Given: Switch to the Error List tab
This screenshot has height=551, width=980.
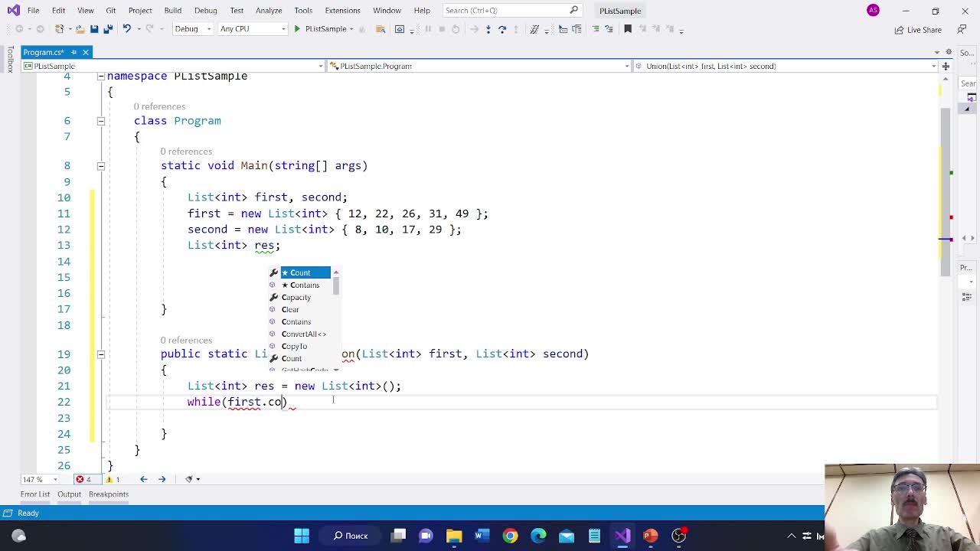Looking at the screenshot, I should (x=35, y=494).
